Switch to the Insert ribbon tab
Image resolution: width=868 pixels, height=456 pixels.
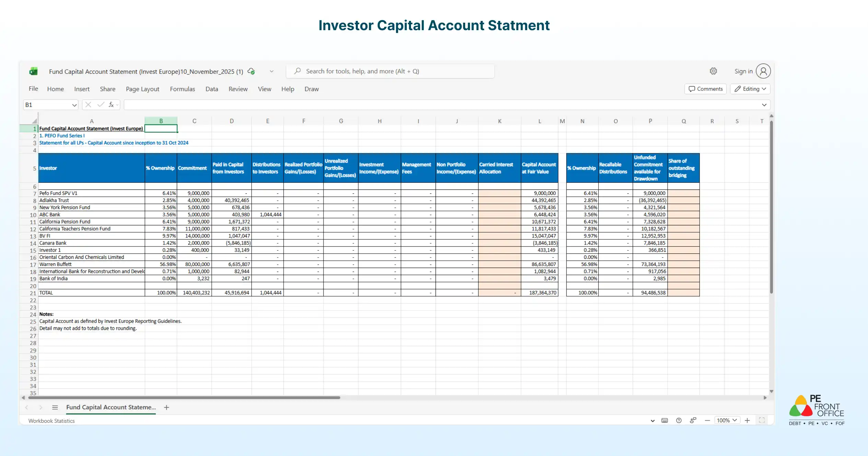[x=82, y=89]
